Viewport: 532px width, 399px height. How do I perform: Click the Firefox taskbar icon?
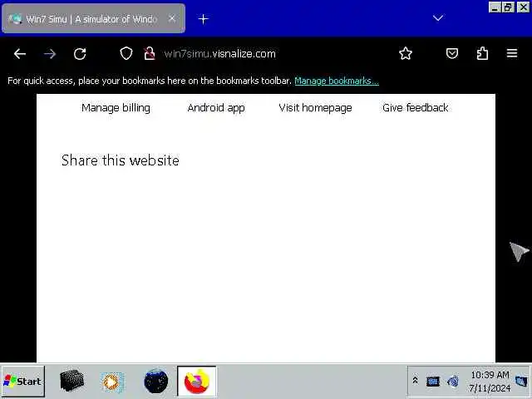197,382
